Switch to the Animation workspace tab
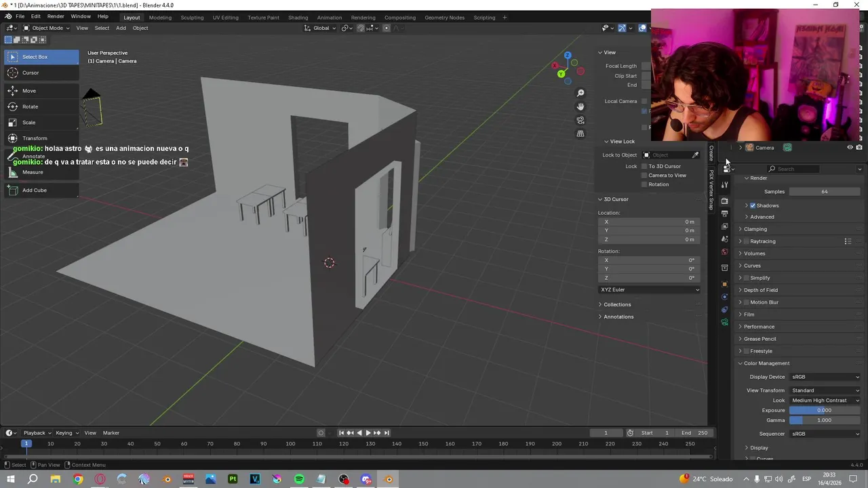The height and width of the screenshot is (488, 868). tap(330, 18)
